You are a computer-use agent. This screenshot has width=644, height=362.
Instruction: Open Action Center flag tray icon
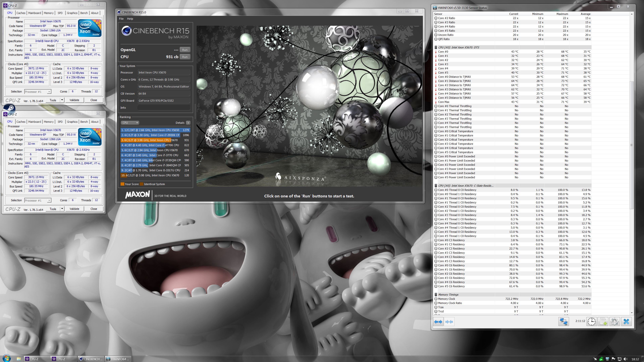point(613,359)
